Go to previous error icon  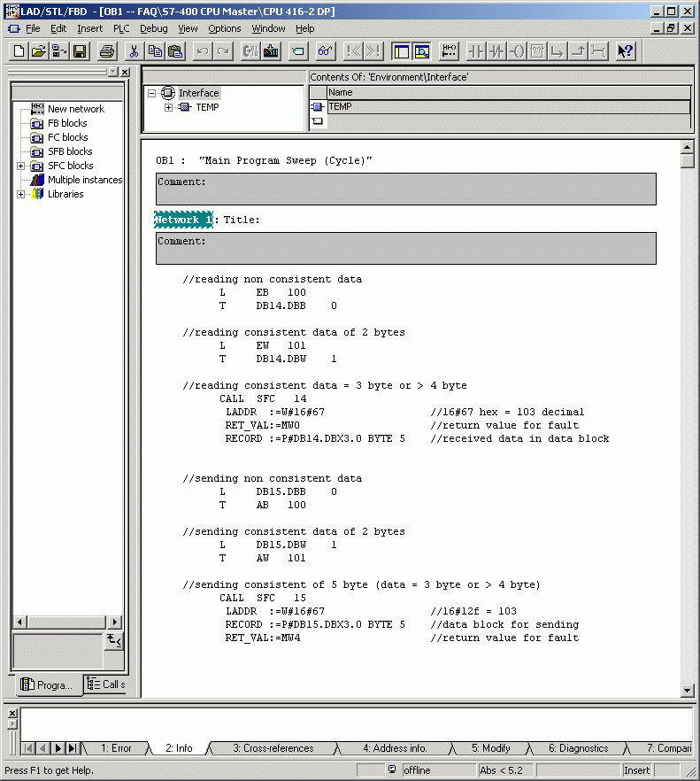[353, 51]
